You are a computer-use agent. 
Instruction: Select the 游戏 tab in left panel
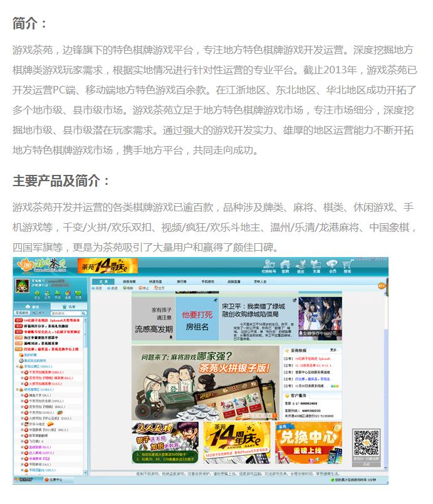32,307
